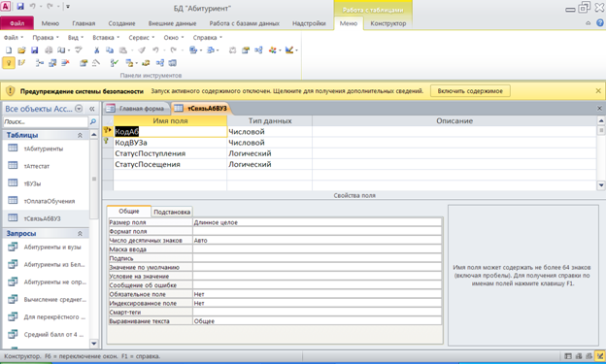
Task: Collapse the Таблицы group in navigation pane
Action: pyautogui.click(x=80, y=135)
